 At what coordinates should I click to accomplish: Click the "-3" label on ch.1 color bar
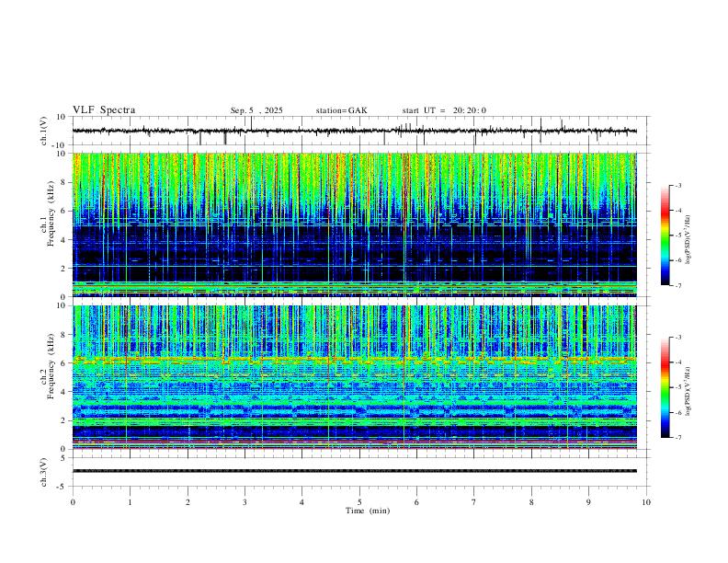point(677,185)
